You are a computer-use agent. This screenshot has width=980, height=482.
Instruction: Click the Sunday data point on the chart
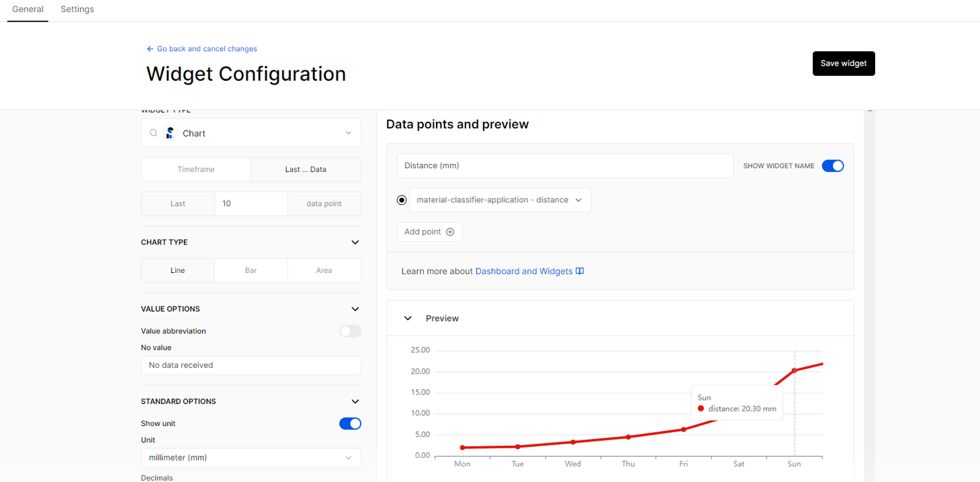point(795,370)
